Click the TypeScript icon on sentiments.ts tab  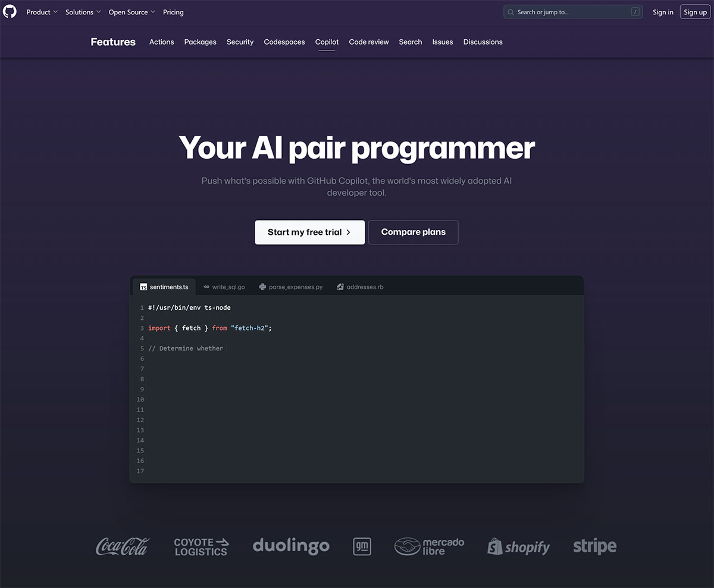(143, 287)
